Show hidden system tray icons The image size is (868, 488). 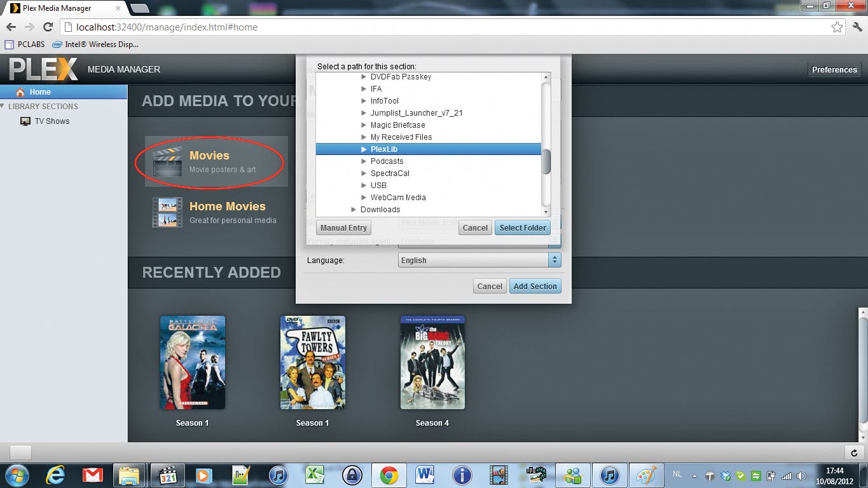694,475
